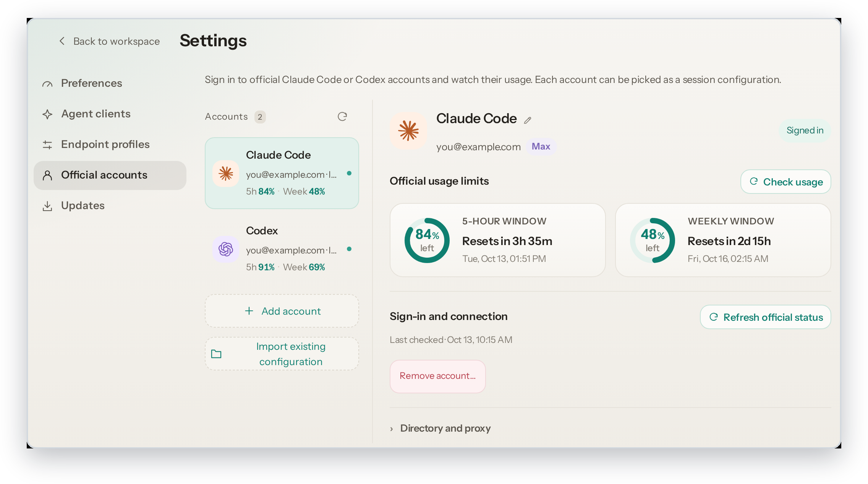Click Import existing configuration text
The width and height of the screenshot is (868, 484).
click(x=291, y=354)
